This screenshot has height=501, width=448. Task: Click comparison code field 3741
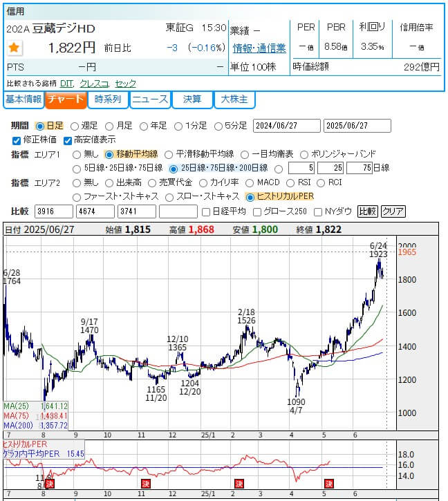coord(137,211)
